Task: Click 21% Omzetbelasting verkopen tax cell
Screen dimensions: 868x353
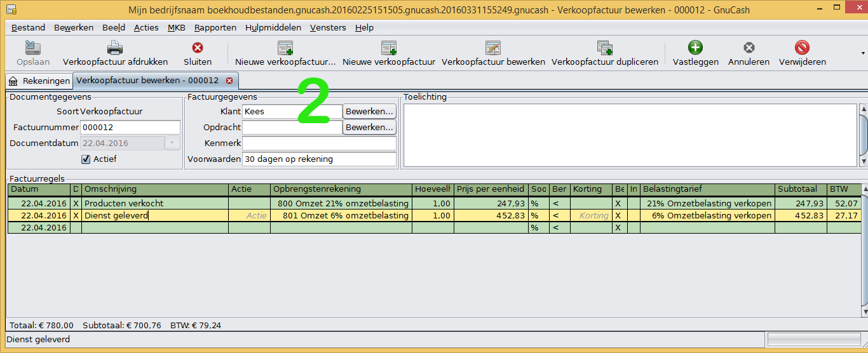Action: click(708, 204)
